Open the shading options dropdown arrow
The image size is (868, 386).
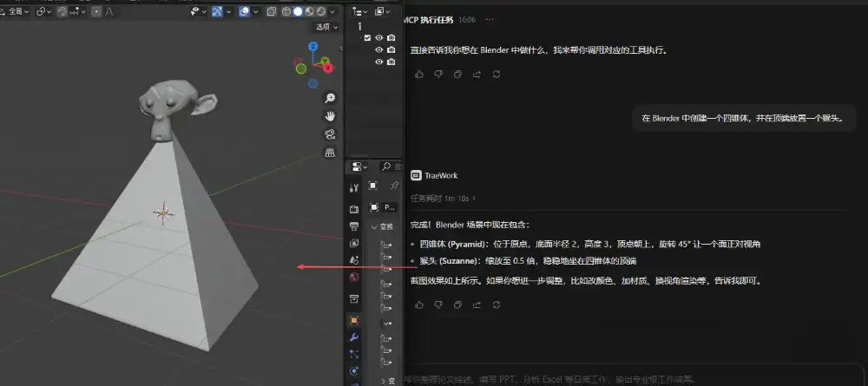(x=332, y=11)
